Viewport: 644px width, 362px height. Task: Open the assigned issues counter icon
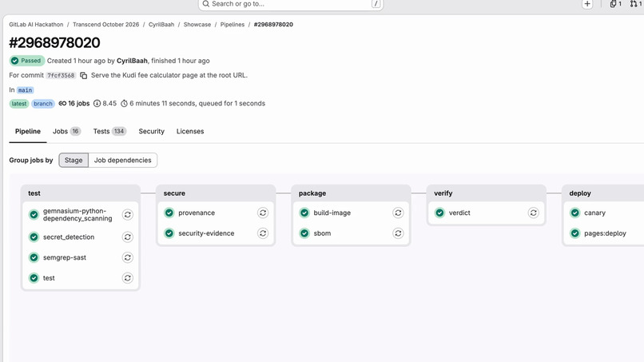coord(615,4)
